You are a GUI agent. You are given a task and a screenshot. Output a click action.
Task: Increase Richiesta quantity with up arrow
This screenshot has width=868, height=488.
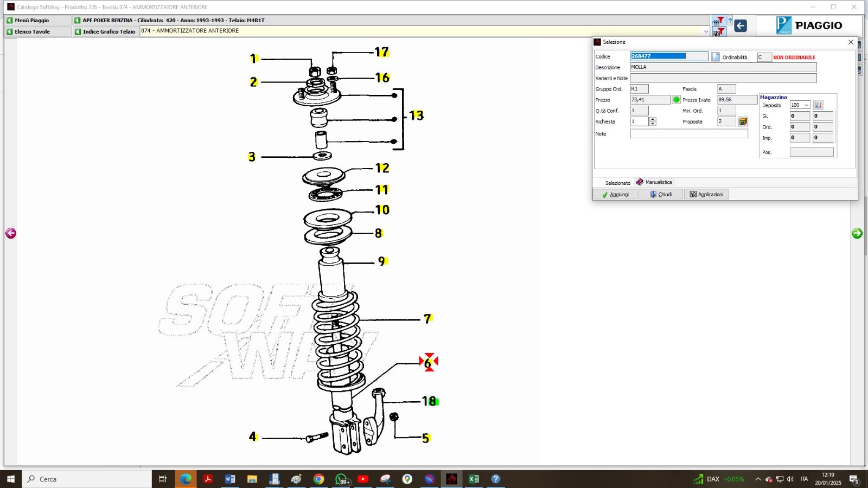point(653,119)
